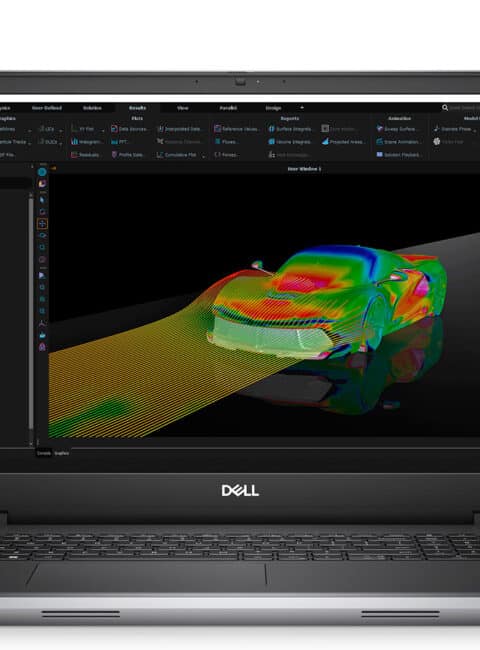Open the Cumulative Plot tool
Image resolution: width=480 pixels, height=650 pixels.
[177, 155]
